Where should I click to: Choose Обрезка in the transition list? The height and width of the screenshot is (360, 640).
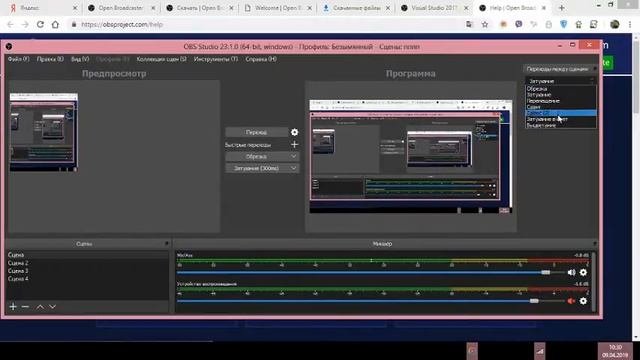[560, 89]
